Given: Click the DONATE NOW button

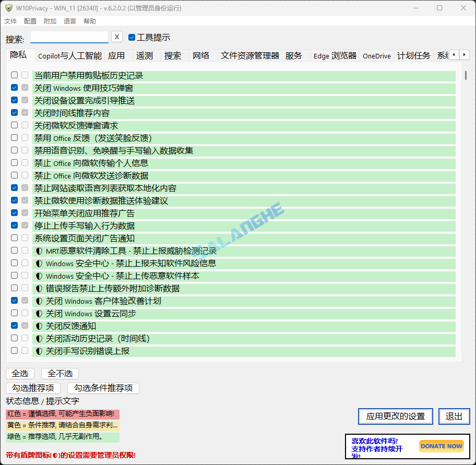Looking at the screenshot, I should tap(442, 446).
